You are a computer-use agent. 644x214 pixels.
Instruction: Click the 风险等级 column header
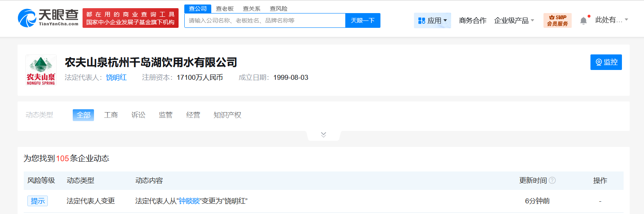coord(41,180)
